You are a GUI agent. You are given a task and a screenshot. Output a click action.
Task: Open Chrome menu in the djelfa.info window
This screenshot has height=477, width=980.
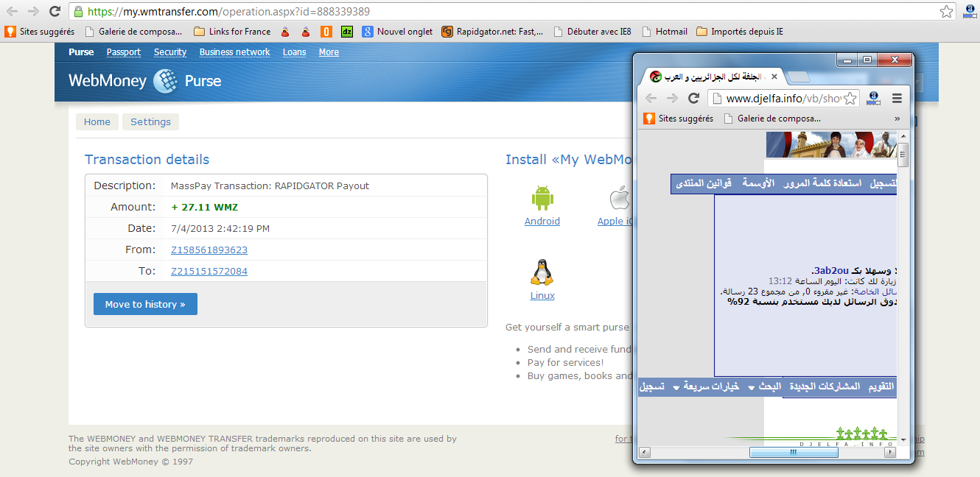click(x=897, y=99)
